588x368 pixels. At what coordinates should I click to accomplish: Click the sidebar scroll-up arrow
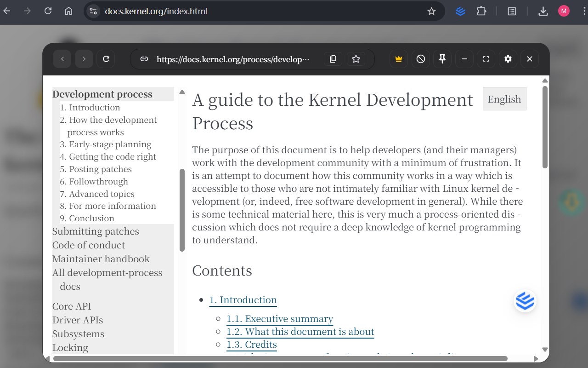(x=182, y=92)
